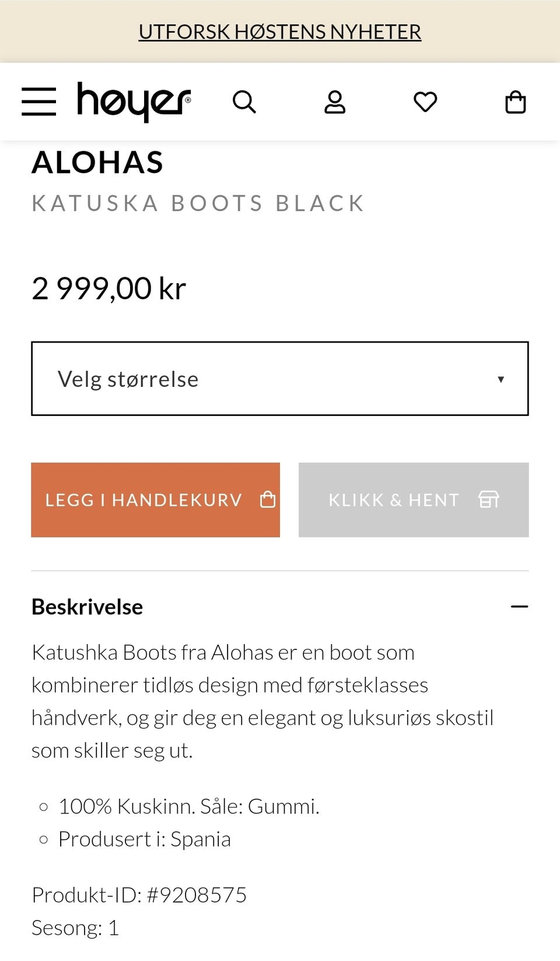
Task: Click the product description paragraph
Action: (x=262, y=700)
